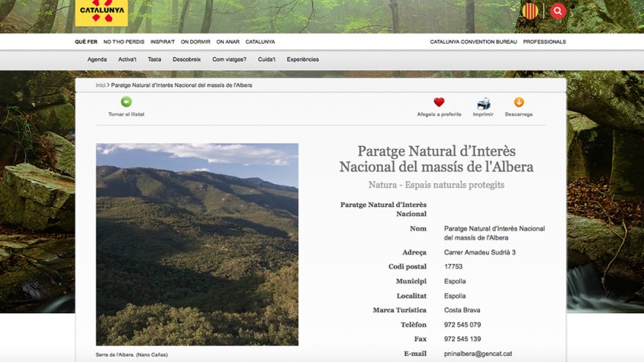
Task: Click the orange download arrow icon
Action: point(519,102)
